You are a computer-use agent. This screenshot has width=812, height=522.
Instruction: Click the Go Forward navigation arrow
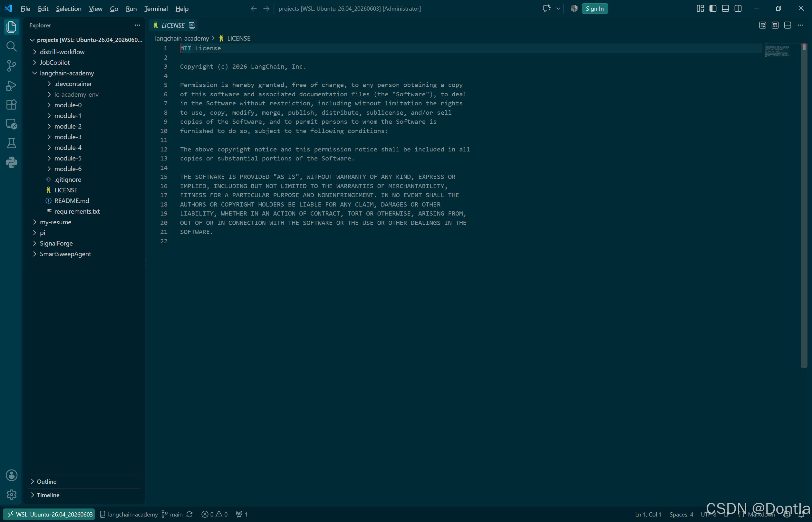point(266,8)
